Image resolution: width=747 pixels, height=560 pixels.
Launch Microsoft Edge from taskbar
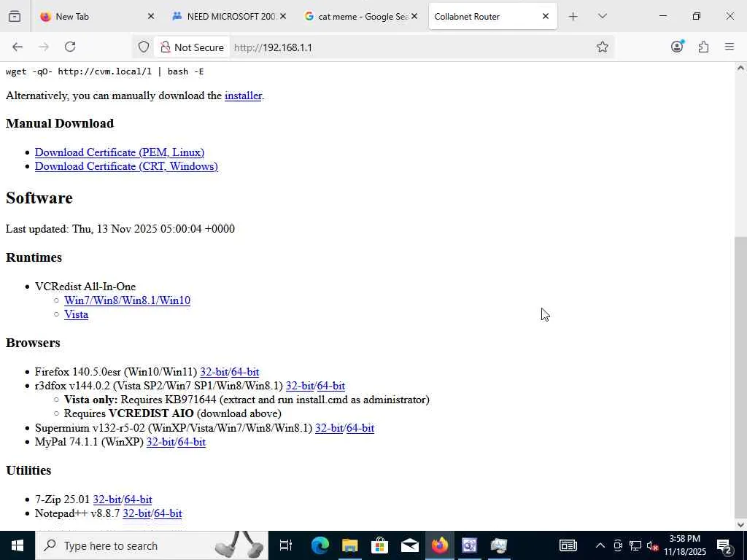320,545
